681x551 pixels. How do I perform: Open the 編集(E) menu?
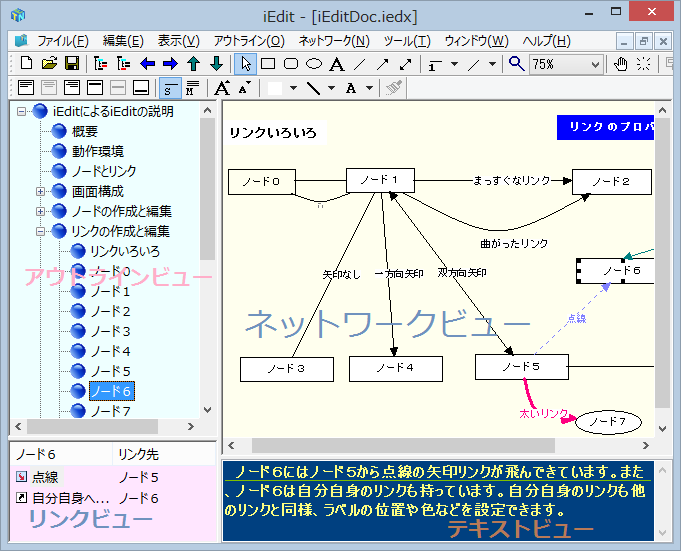pyautogui.click(x=123, y=41)
